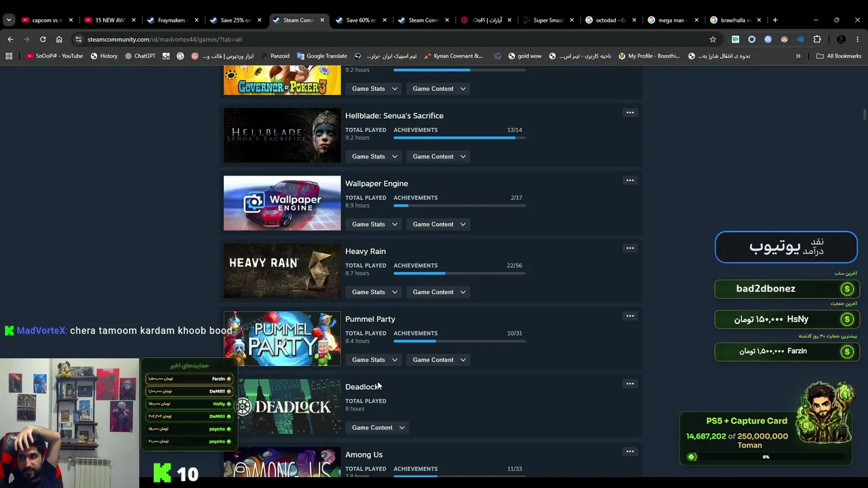
Task: Open the browser profile avatar
Action: click(x=841, y=39)
